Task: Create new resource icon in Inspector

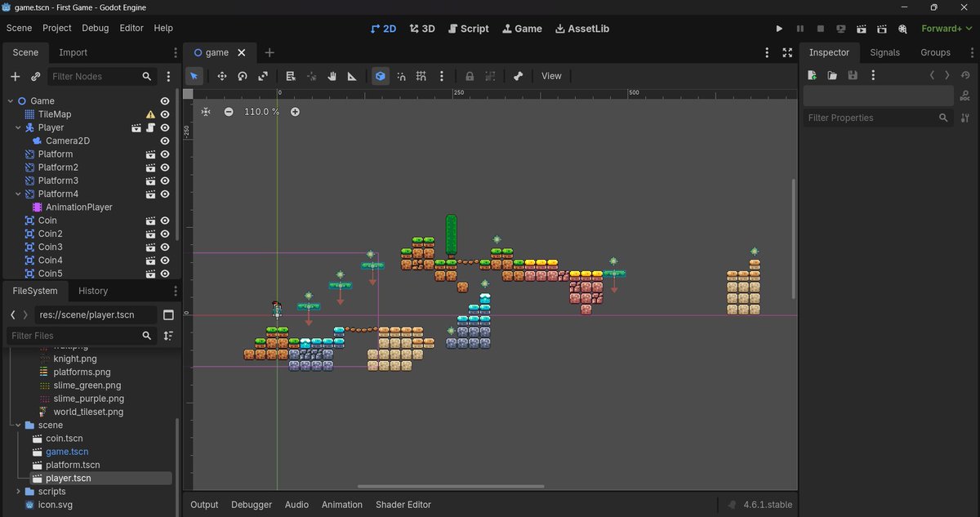Action: [812, 75]
